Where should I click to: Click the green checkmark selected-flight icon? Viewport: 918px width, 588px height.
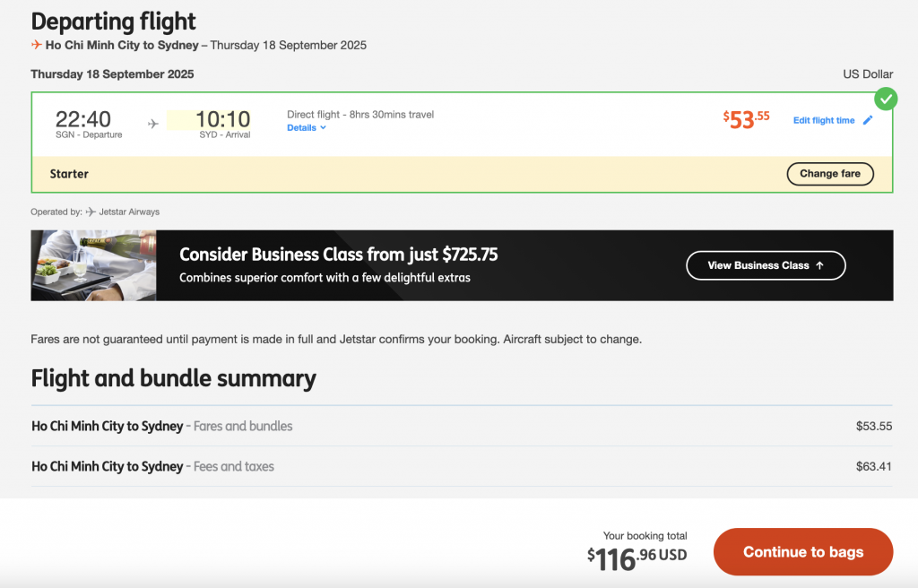coord(886,99)
